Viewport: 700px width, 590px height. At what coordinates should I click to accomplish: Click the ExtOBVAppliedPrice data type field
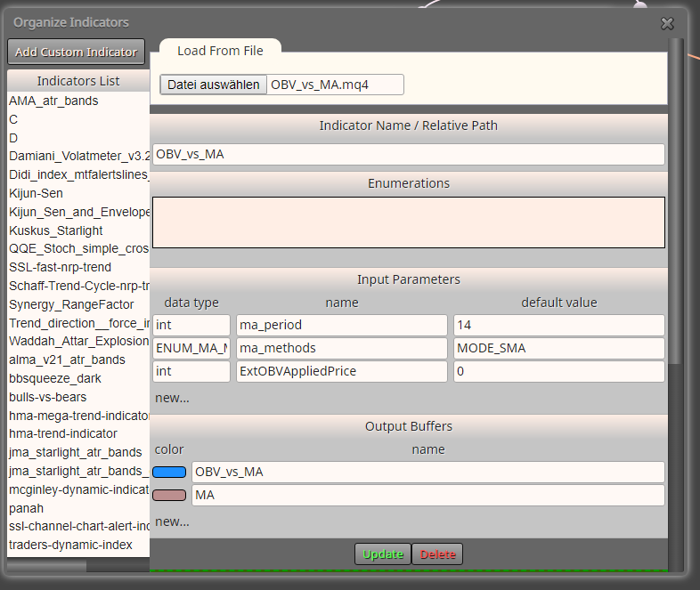click(191, 371)
